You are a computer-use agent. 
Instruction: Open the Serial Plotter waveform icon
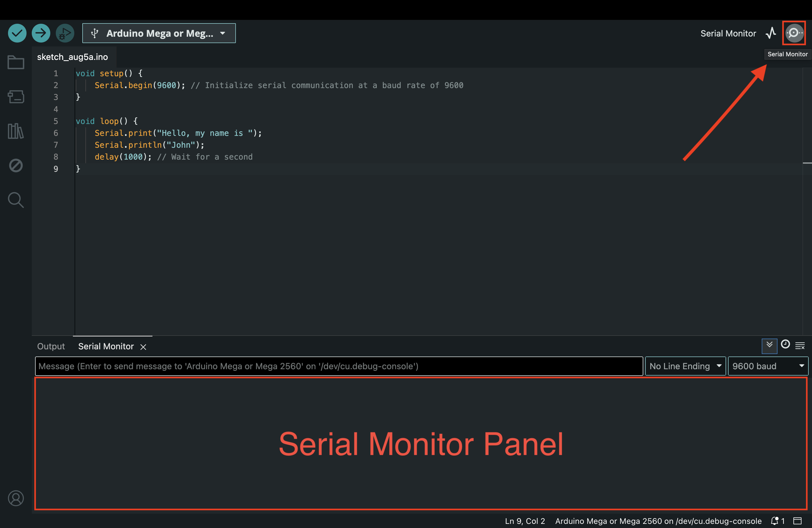coord(771,33)
